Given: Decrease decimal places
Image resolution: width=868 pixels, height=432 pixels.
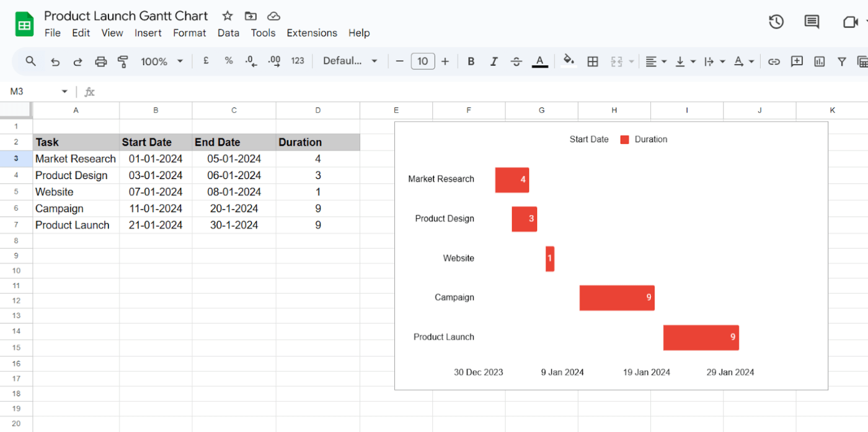Looking at the screenshot, I should [251, 61].
